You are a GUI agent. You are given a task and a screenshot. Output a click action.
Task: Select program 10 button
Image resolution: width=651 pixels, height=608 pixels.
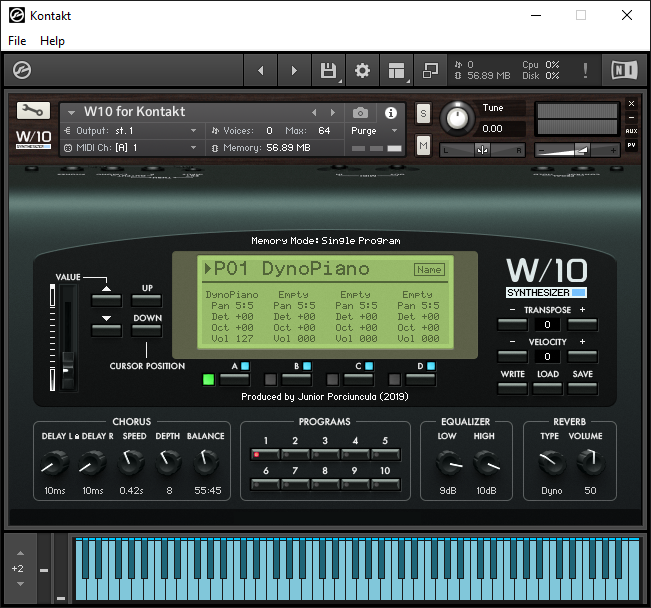386,484
